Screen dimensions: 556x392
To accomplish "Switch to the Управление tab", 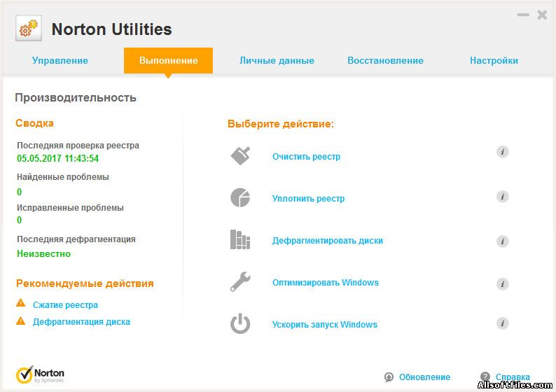I will tap(60, 60).
